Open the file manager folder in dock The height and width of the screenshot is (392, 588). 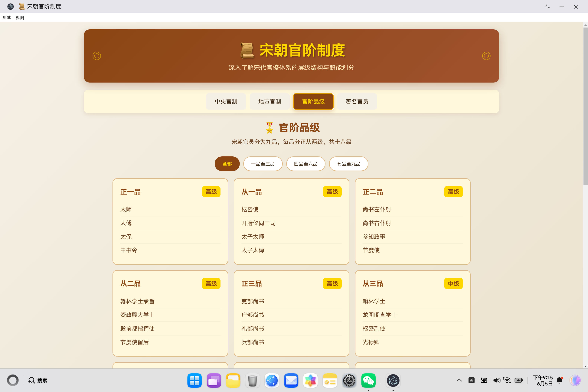pos(233,380)
